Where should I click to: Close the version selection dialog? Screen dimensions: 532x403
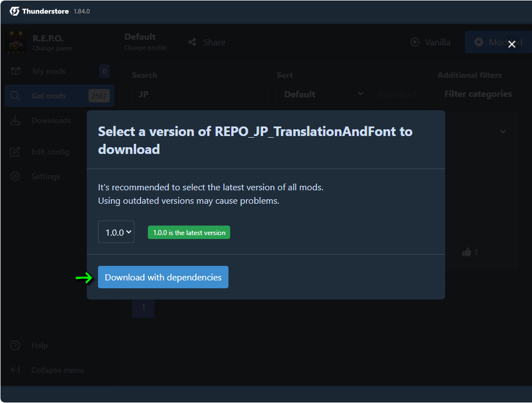[x=511, y=44]
